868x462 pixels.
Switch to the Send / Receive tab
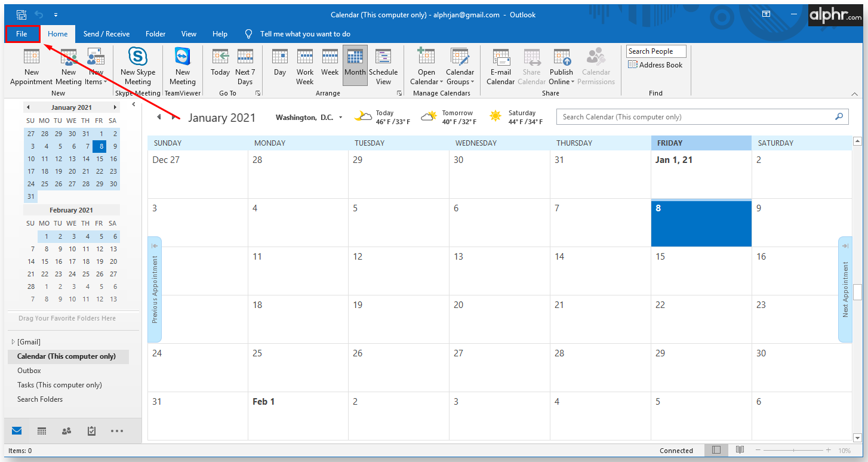click(x=106, y=34)
